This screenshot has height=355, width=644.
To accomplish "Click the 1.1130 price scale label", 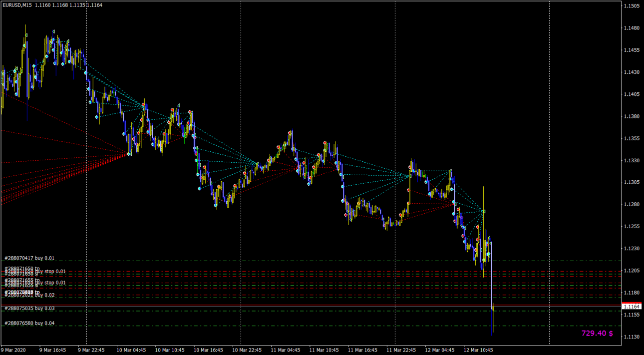I will coord(632,337).
